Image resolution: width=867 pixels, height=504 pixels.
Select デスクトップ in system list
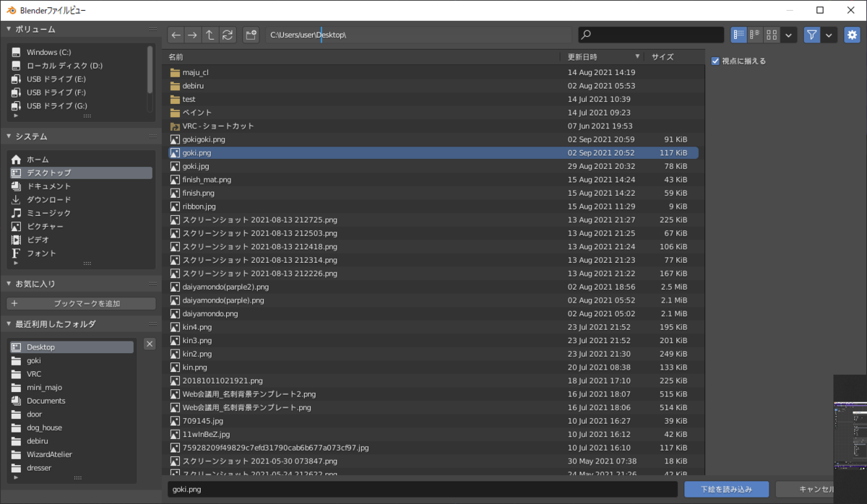(81, 173)
